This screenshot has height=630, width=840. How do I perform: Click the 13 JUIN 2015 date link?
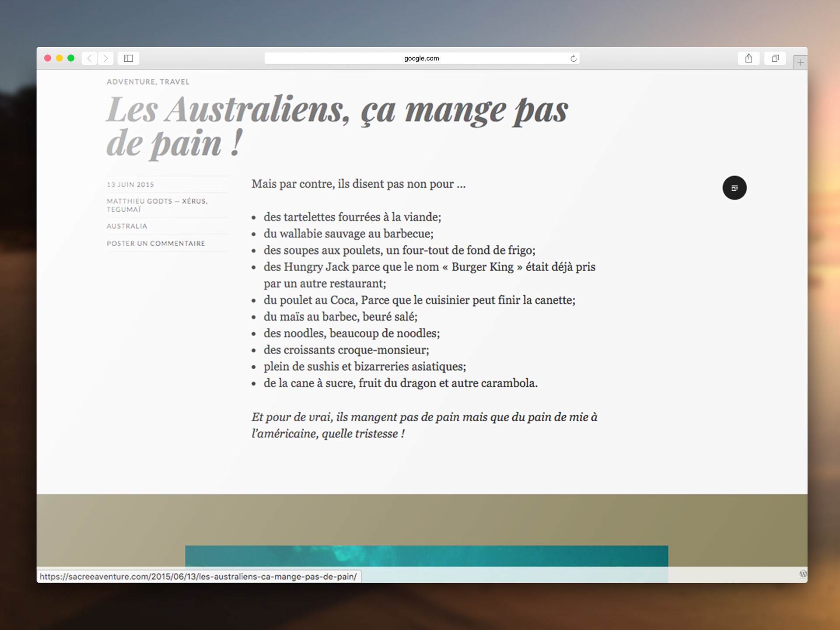click(130, 185)
